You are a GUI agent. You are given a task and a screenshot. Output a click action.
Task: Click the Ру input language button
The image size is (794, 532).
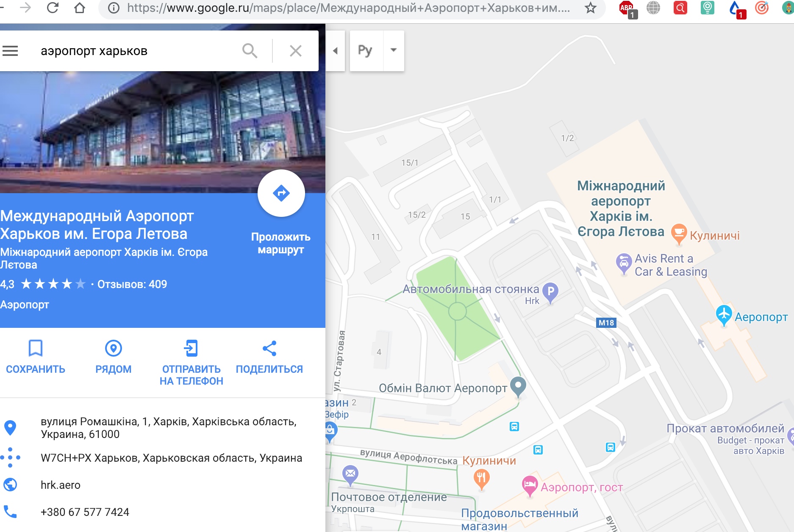(366, 51)
